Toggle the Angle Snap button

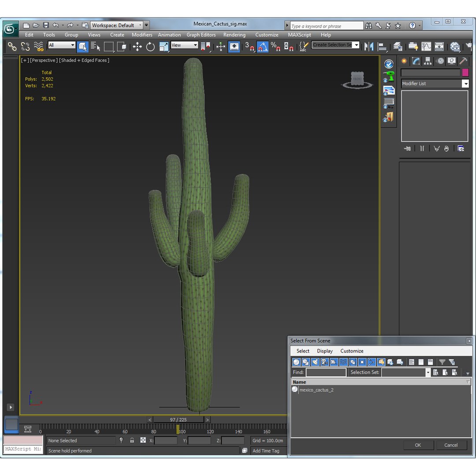[263, 46]
